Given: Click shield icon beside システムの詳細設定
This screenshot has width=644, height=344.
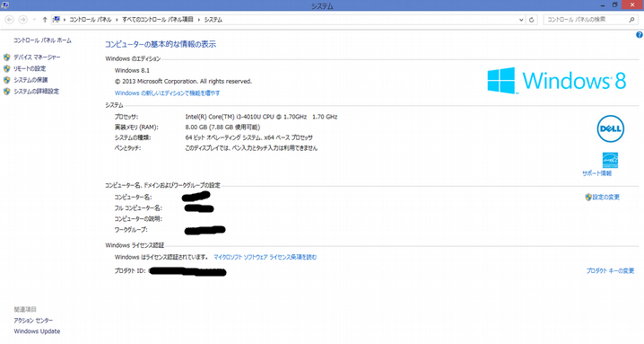Looking at the screenshot, I should [x=6, y=92].
